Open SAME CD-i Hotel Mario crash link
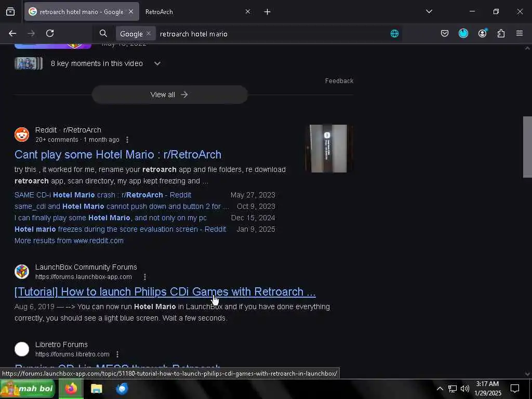This screenshot has width=532, height=399. click(x=103, y=195)
